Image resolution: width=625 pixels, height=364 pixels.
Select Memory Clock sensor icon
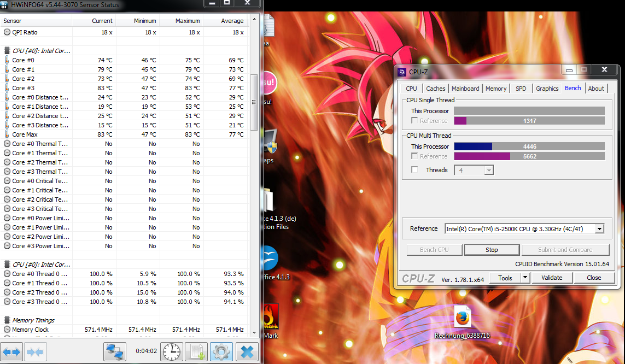tap(7, 330)
